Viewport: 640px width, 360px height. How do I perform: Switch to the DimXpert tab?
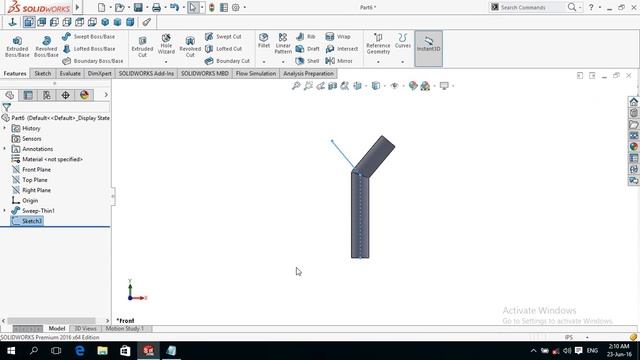click(100, 73)
